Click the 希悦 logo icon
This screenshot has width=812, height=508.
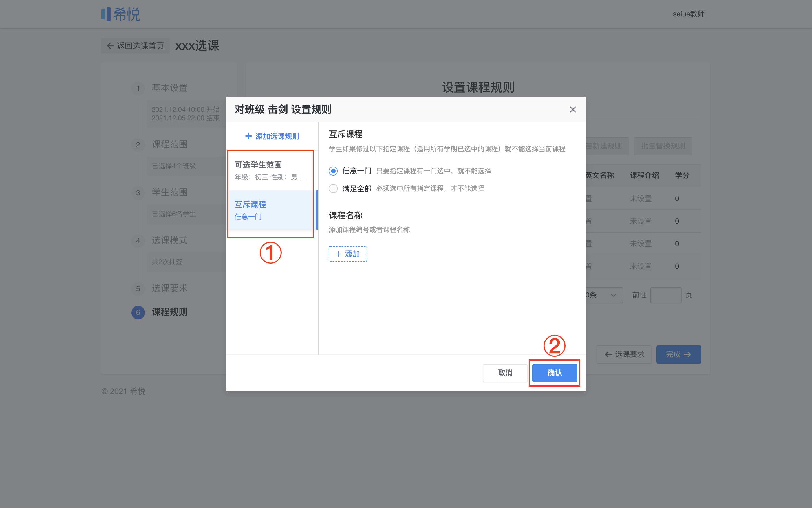[121, 14]
